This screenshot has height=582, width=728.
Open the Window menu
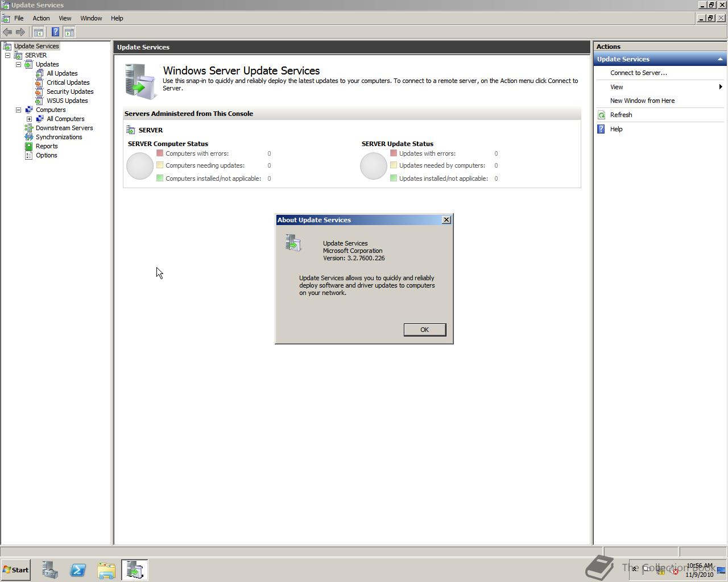91,18
